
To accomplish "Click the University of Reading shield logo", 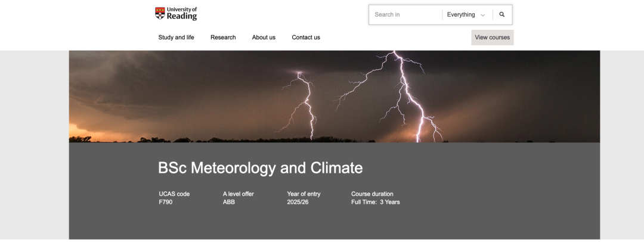I will pos(160,13).
